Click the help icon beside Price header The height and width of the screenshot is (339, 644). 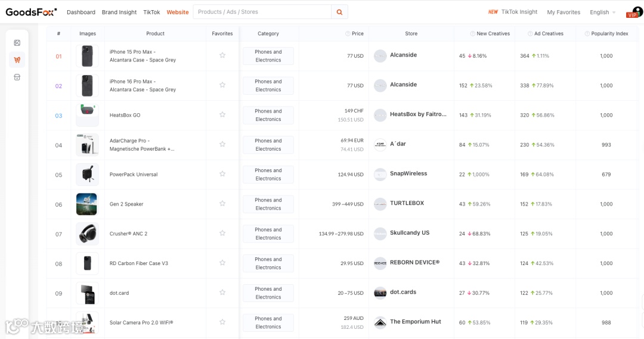point(348,34)
